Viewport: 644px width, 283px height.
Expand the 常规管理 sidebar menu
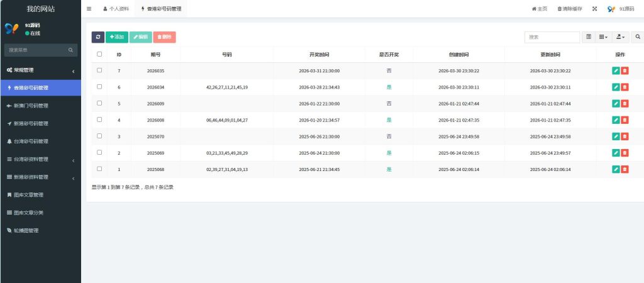(40, 70)
